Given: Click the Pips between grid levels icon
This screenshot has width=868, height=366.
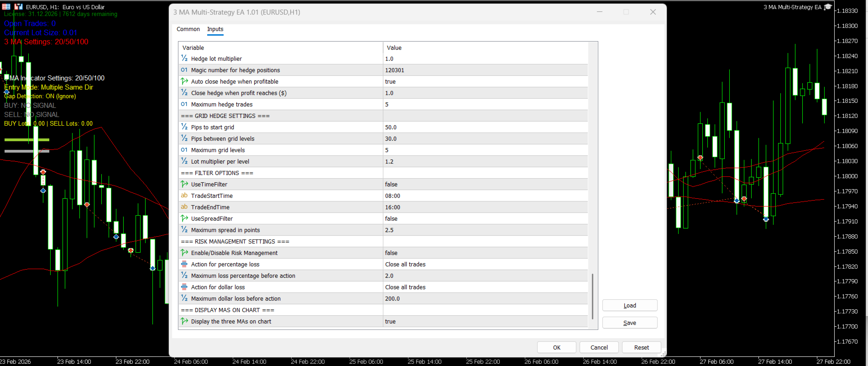Looking at the screenshot, I should (x=184, y=138).
